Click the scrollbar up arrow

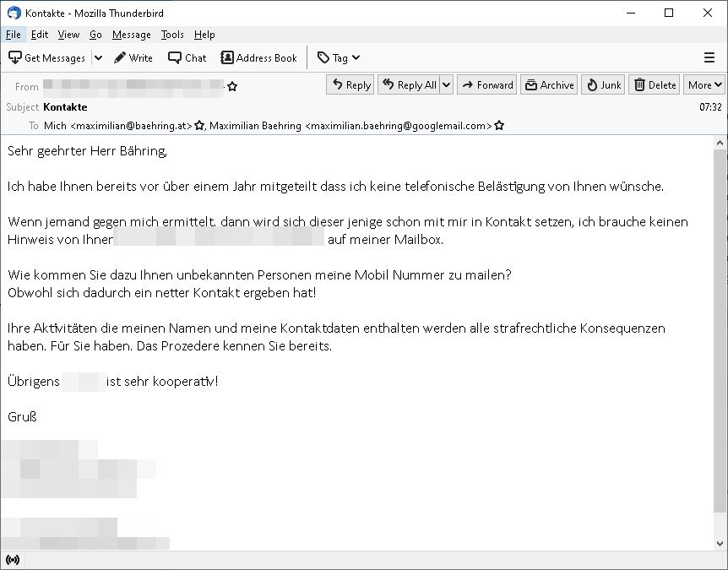[x=720, y=143]
